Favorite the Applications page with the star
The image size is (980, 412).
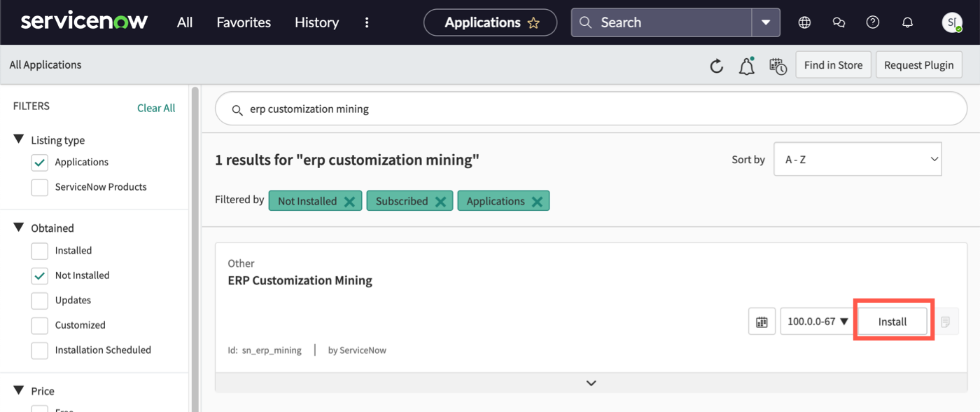(533, 23)
